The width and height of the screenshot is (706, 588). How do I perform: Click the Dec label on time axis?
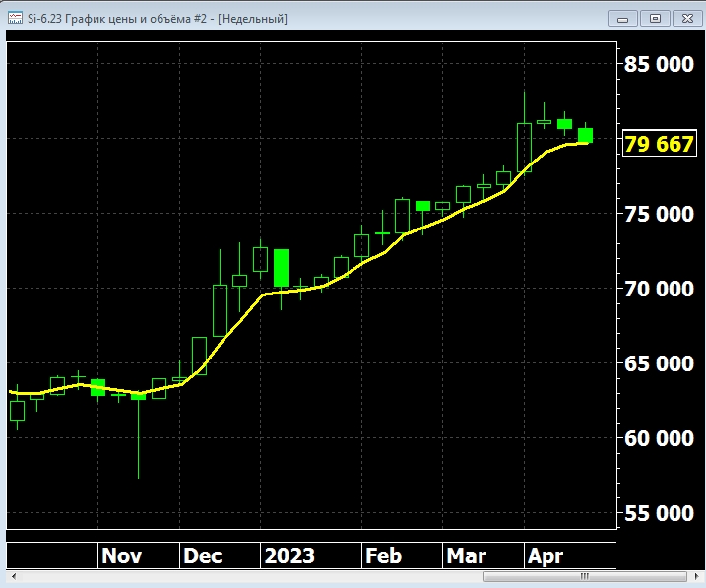(x=204, y=556)
